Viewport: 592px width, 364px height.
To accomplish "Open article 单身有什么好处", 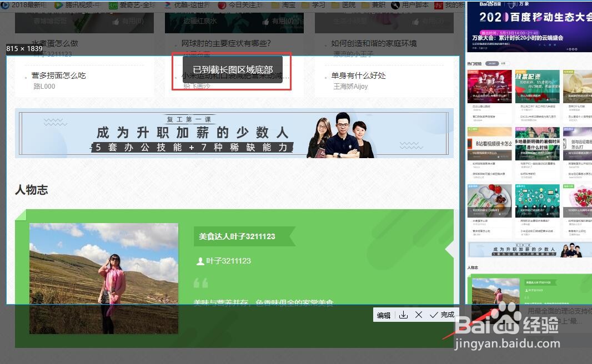I will tap(358, 75).
